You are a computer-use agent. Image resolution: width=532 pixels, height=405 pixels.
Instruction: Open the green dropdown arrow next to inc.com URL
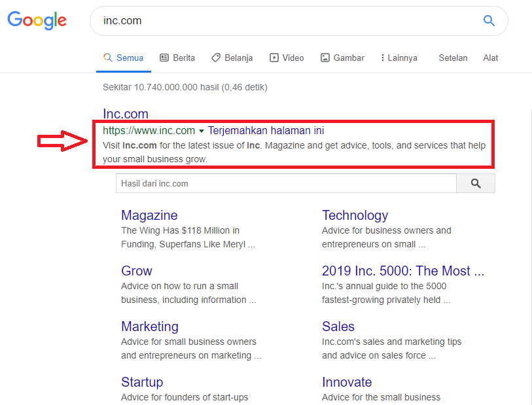(x=201, y=130)
